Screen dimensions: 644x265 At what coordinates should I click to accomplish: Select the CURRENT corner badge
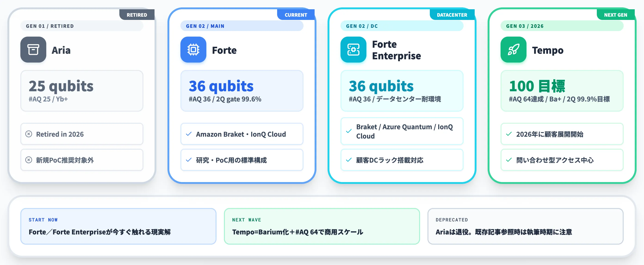click(296, 15)
